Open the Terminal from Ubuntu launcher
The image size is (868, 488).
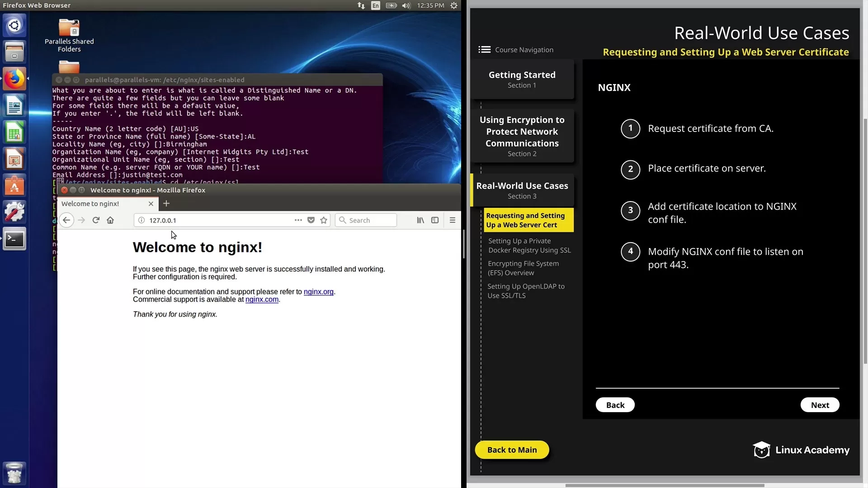click(x=14, y=239)
